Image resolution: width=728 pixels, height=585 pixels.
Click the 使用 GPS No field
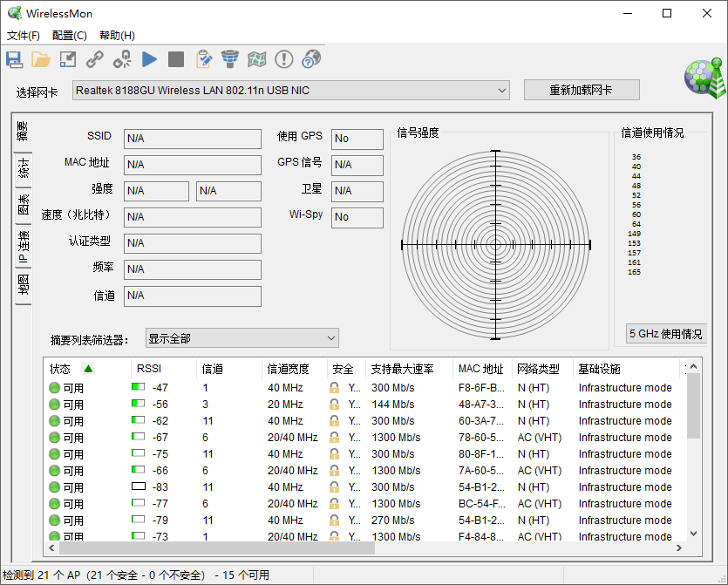(x=357, y=139)
